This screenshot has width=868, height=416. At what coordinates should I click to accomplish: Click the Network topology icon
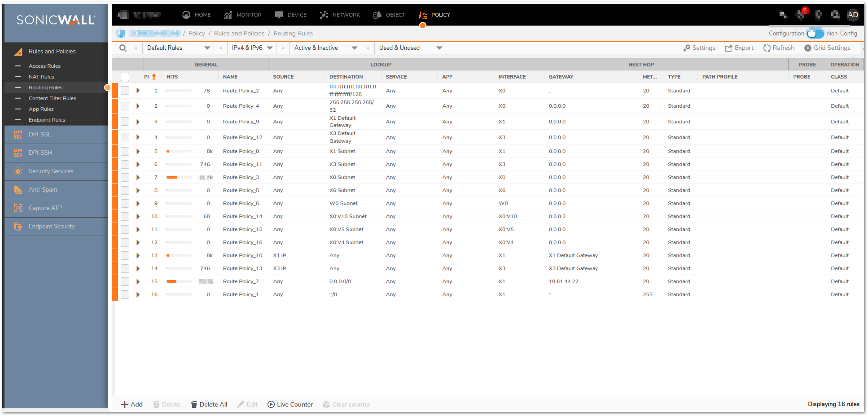click(324, 15)
